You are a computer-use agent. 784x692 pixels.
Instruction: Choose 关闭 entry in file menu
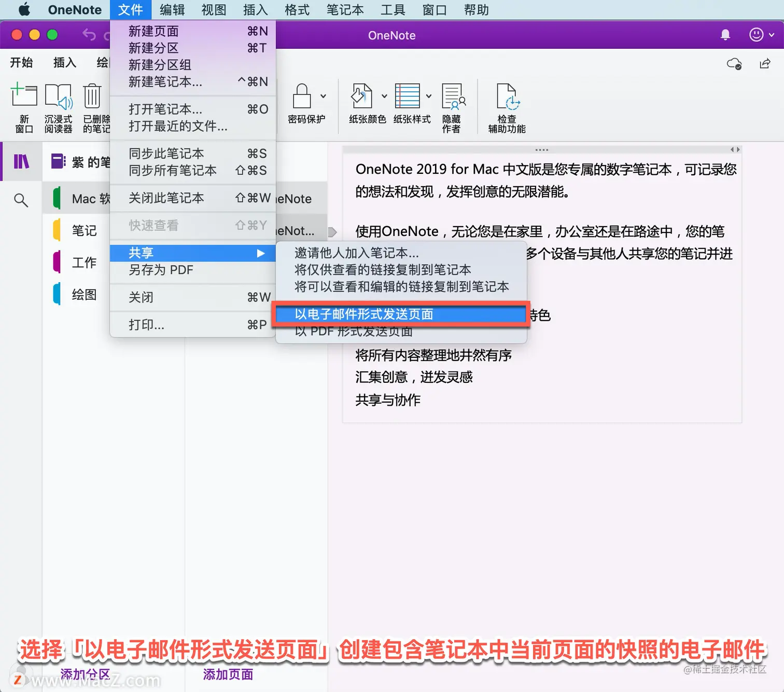(193, 297)
